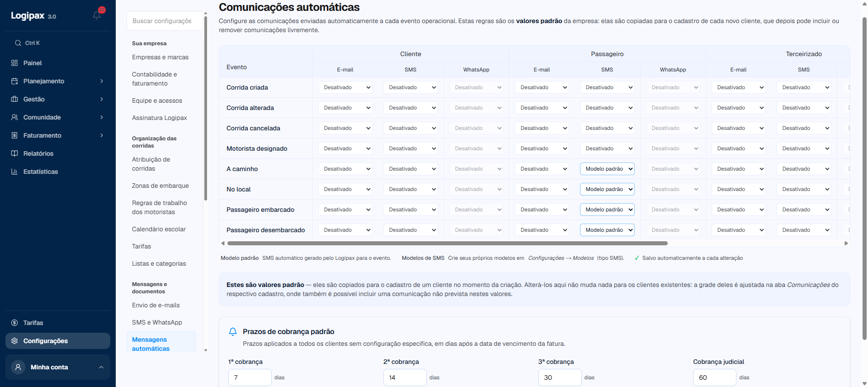Click the Logipax 3.0 logo

click(x=33, y=16)
